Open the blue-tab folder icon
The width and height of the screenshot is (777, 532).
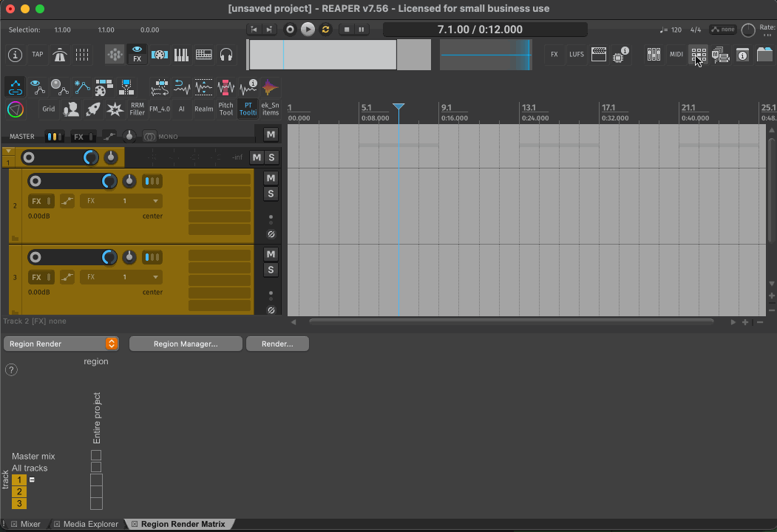765,55
